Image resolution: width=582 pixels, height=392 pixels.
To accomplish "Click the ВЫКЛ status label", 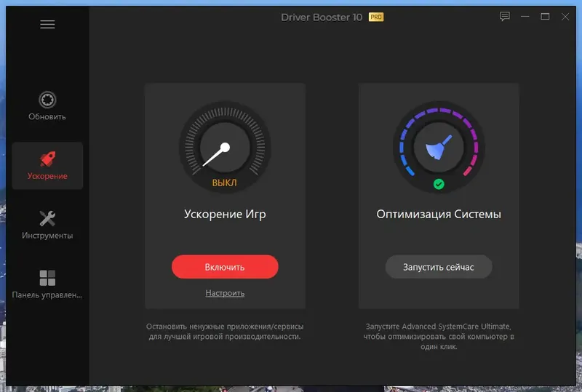I will point(225,183).
